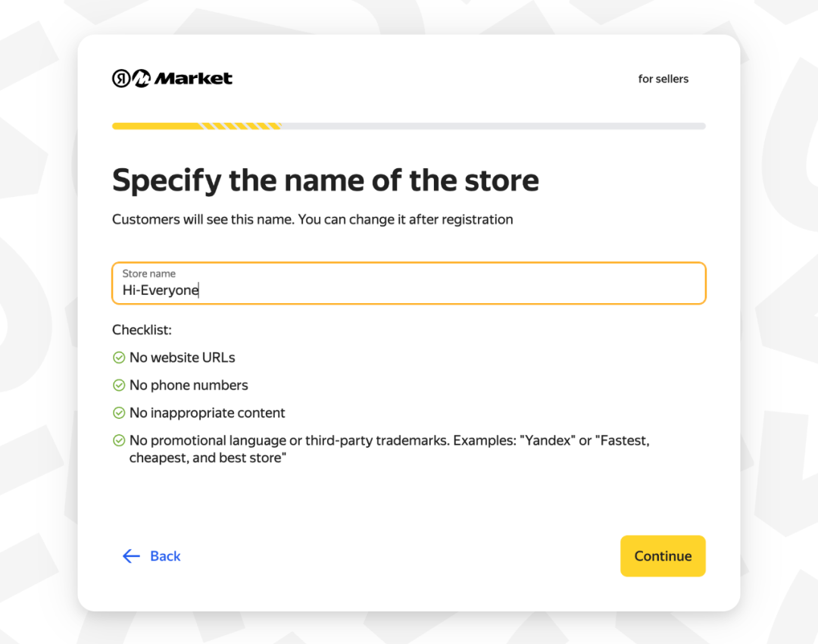This screenshot has height=644, width=818.
Task: Click the "Specify the name of the store" heading
Action: pos(326,181)
